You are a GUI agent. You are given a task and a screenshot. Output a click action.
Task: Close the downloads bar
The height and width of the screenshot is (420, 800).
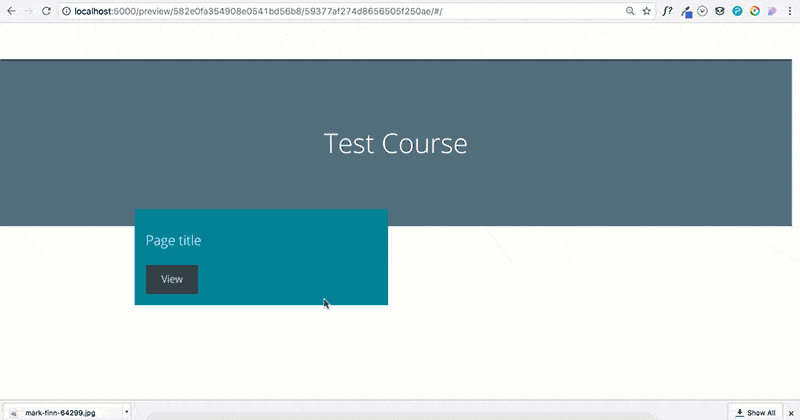(791, 413)
